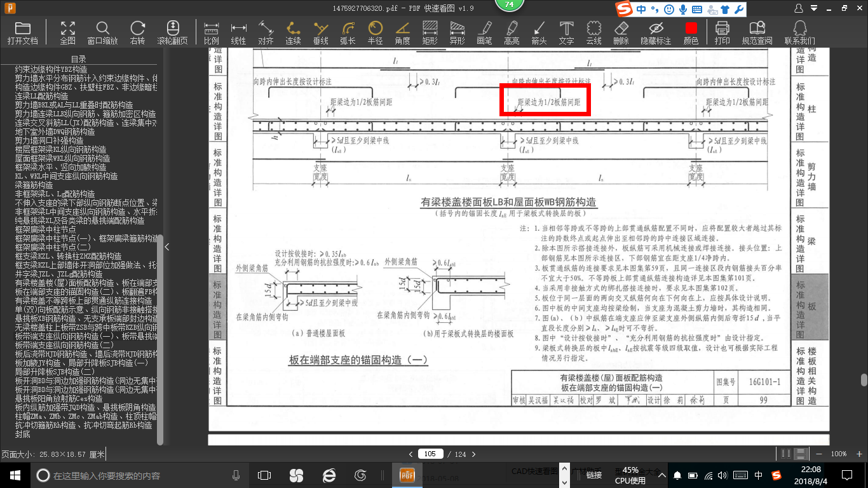868x488 pixels.
Task: Open bookmark 剪力墙洞口补强构造
Action: click(49, 140)
